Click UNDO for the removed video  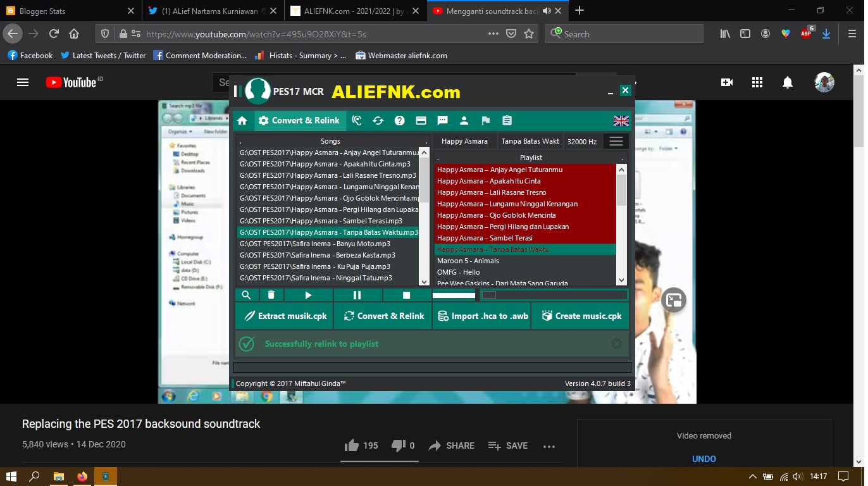pyautogui.click(x=704, y=459)
